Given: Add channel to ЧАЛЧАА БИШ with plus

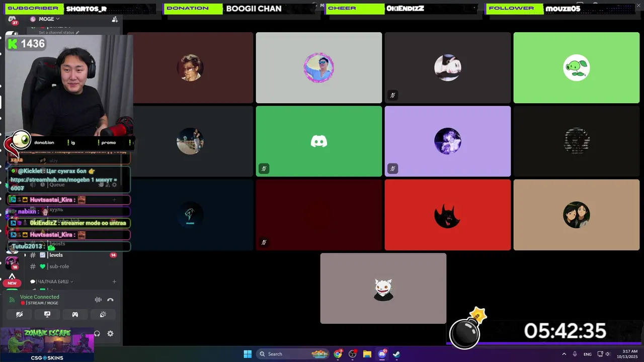Looking at the screenshot, I should [114, 282].
